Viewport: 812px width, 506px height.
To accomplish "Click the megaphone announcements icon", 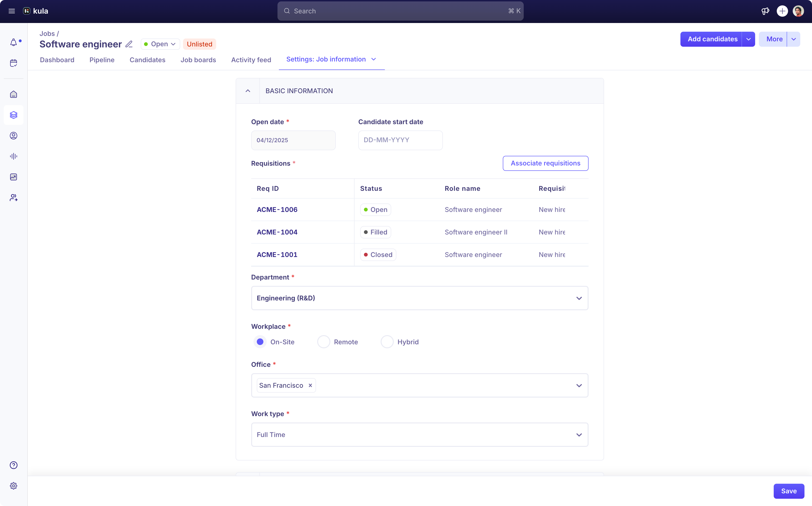I will [x=765, y=11].
